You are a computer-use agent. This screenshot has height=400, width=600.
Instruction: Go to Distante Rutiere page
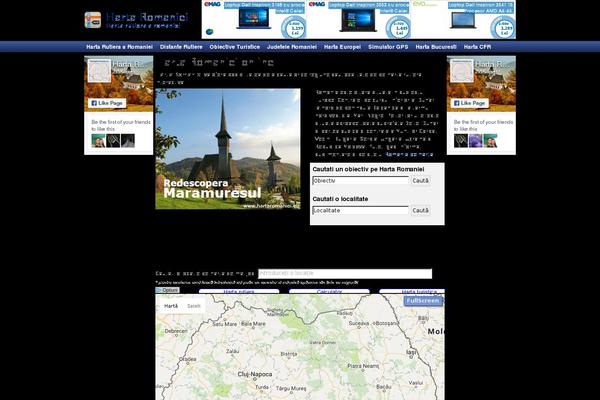click(x=181, y=47)
